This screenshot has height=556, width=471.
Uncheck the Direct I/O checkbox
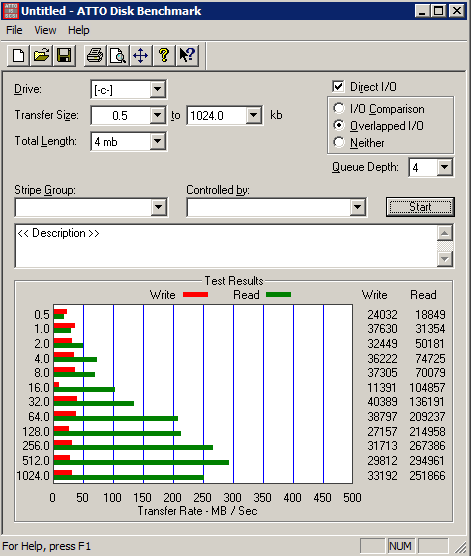tap(338, 86)
